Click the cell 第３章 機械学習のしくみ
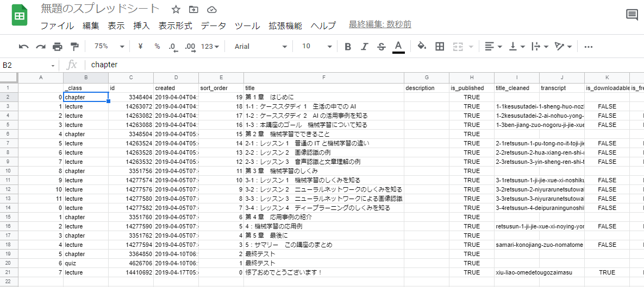The height and width of the screenshot is (287, 644). 324,170
